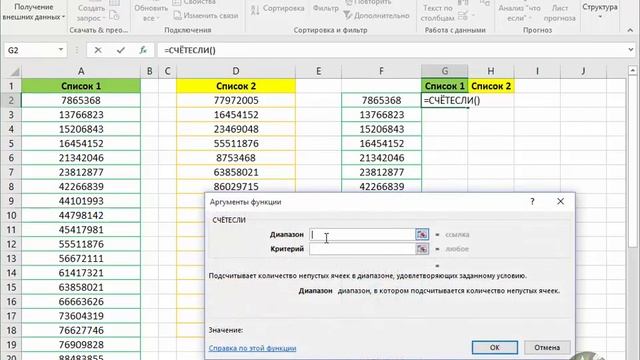640x360 pixels.
Task: Click Лист прогноза button
Action: pos(560,13)
